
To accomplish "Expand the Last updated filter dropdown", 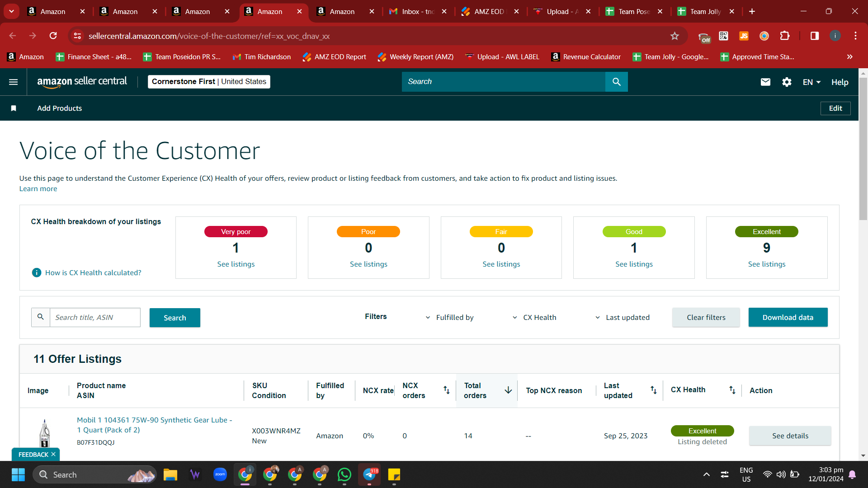I will pos(623,318).
